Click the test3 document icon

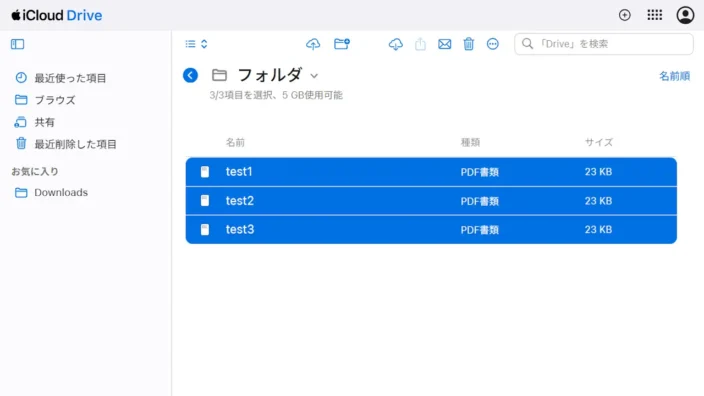(205, 229)
